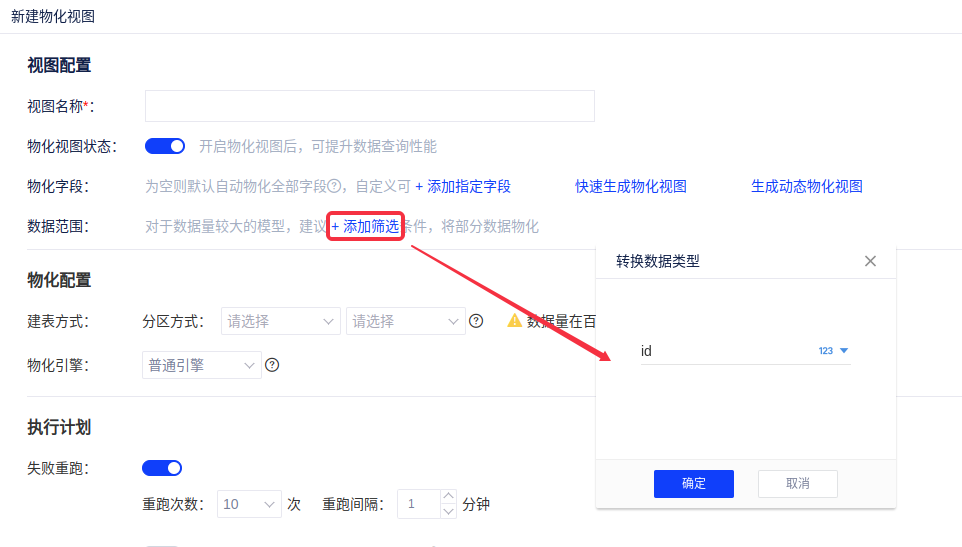Click the + 添加筛选 link
This screenshot has height=547, width=962.
click(366, 227)
